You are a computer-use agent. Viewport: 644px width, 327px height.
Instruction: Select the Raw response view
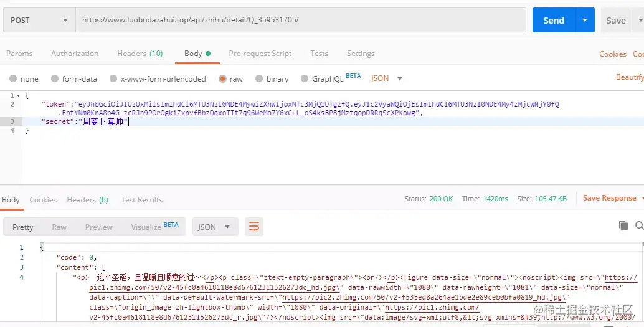point(59,227)
